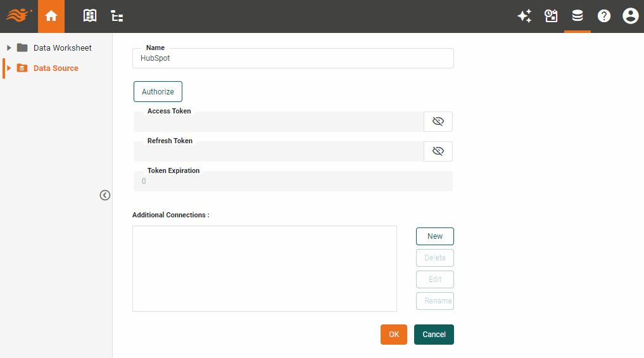Screen dimensions: 644x358
Task: Expand the Data Worksheet tree arrow
Action: (9, 48)
